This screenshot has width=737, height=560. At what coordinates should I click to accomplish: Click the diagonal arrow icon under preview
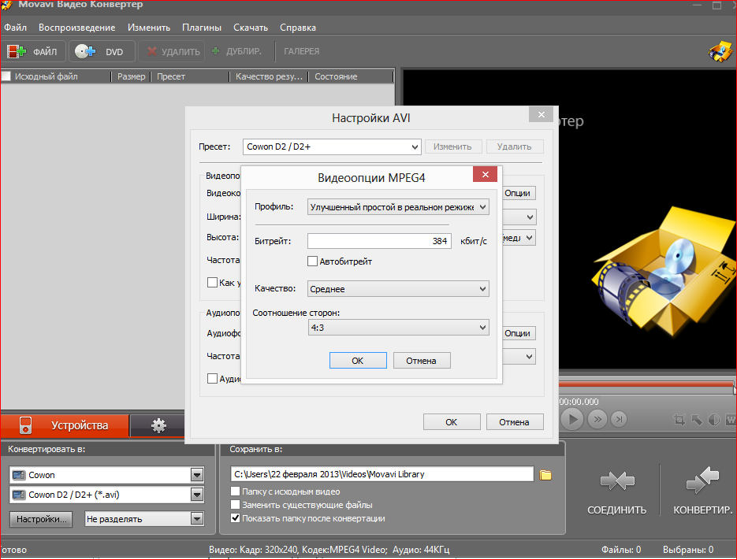coord(697,420)
